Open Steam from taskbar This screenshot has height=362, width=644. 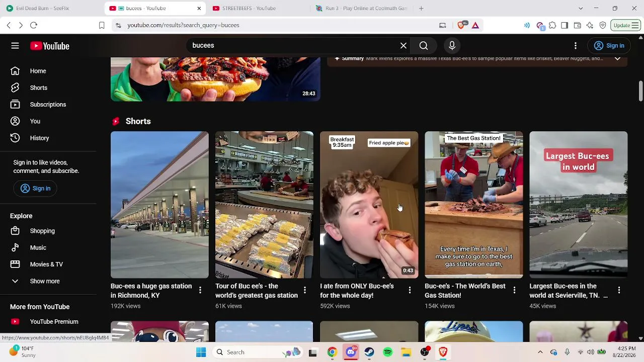pyautogui.click(x=369, y=352)
